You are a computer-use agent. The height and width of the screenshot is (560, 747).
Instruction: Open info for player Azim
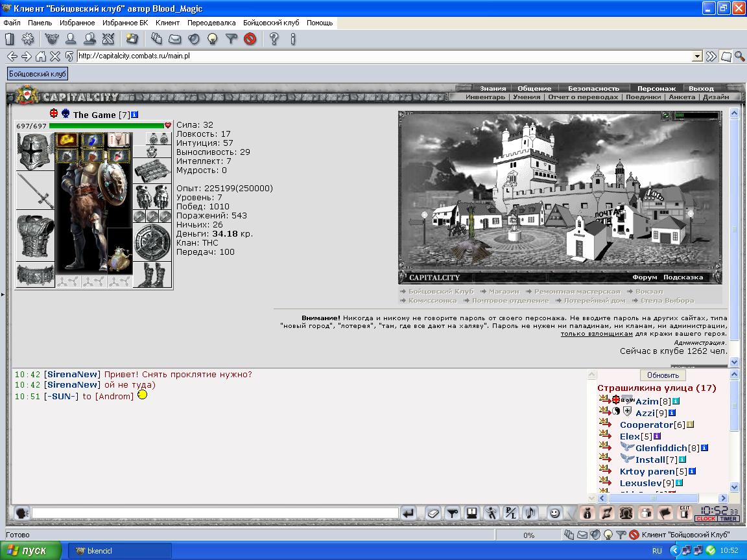pyautogui.click(x=676, y=401)
